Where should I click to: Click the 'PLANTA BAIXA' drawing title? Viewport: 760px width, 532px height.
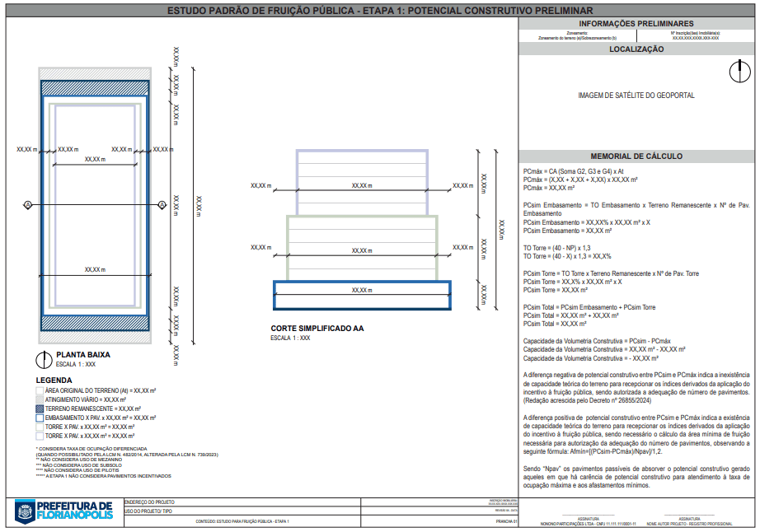pyautogui.click(x=83, y=355)
